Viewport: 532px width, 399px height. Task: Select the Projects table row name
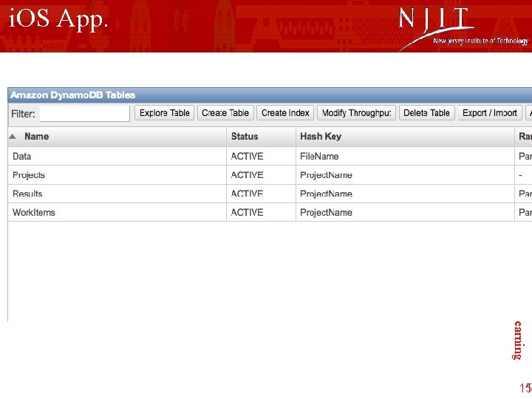click(29, 175)
